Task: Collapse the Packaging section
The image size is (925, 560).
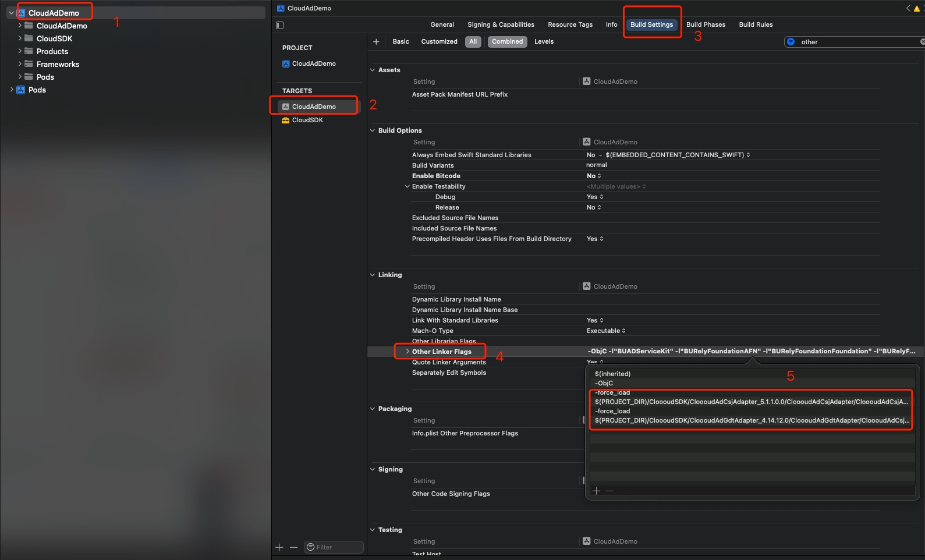Action: click(x=373, y=409)
